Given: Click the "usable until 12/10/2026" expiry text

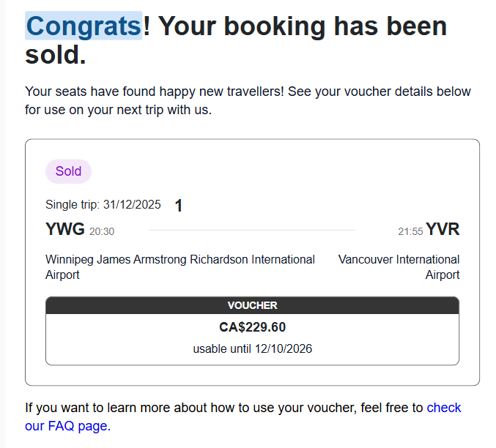Looking at the screenshot, I should point(252,348).
